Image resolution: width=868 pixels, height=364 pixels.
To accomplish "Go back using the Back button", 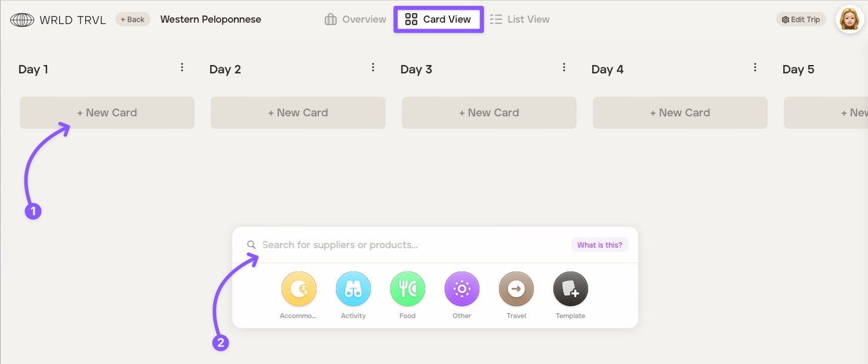I will pyautogui.click(x=133, y=20).
